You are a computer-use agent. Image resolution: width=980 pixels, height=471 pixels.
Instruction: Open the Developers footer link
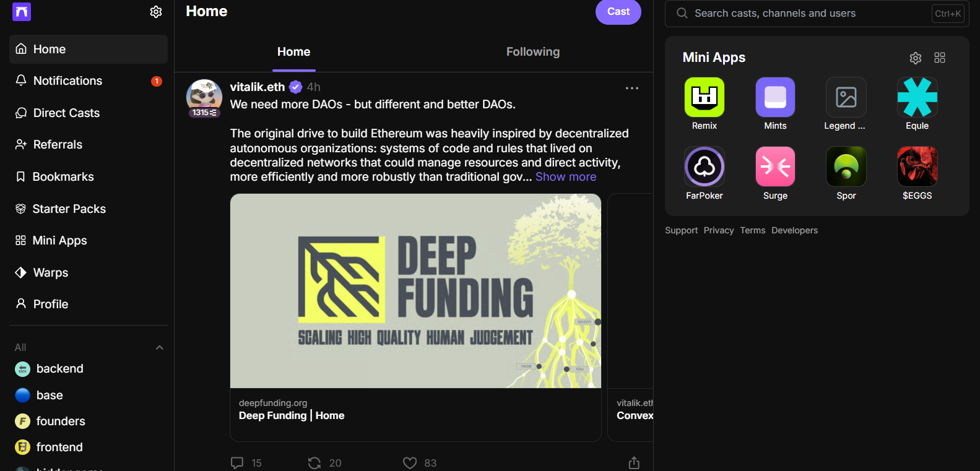(x=794, y=230)
